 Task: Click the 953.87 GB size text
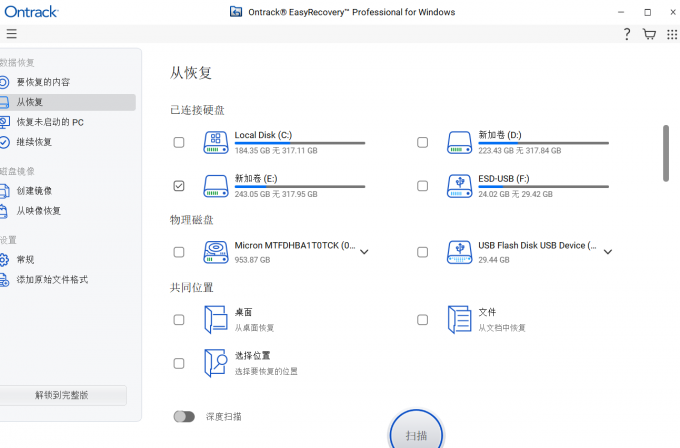click(x=252, y=260)
